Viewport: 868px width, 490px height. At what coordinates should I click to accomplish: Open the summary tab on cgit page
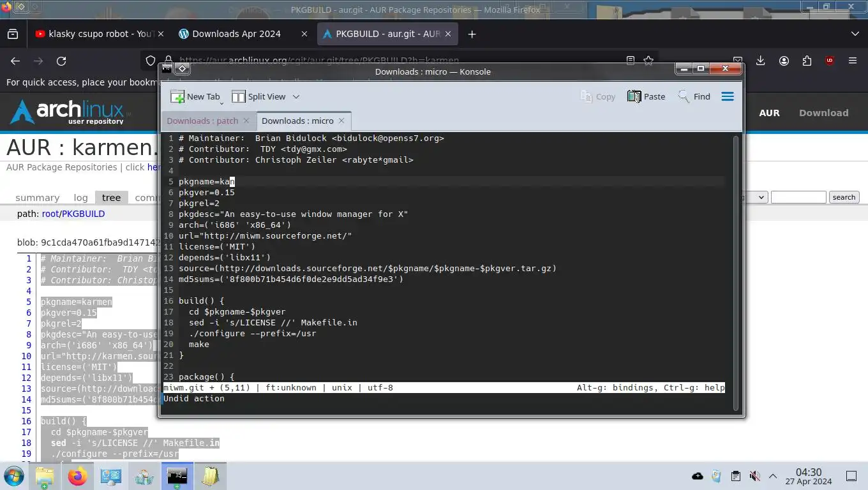click(38, 198)
